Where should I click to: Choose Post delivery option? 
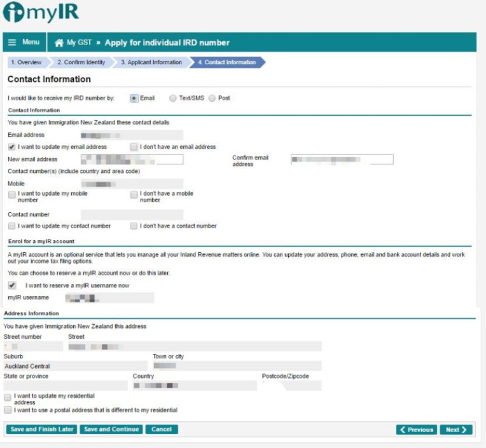pyautogui.click(x=212, y=98)
